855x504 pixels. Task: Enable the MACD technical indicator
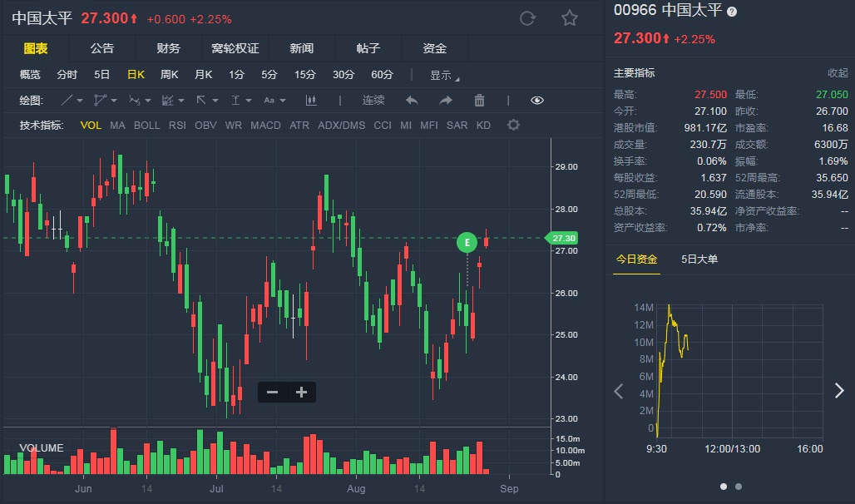point(265,126)
